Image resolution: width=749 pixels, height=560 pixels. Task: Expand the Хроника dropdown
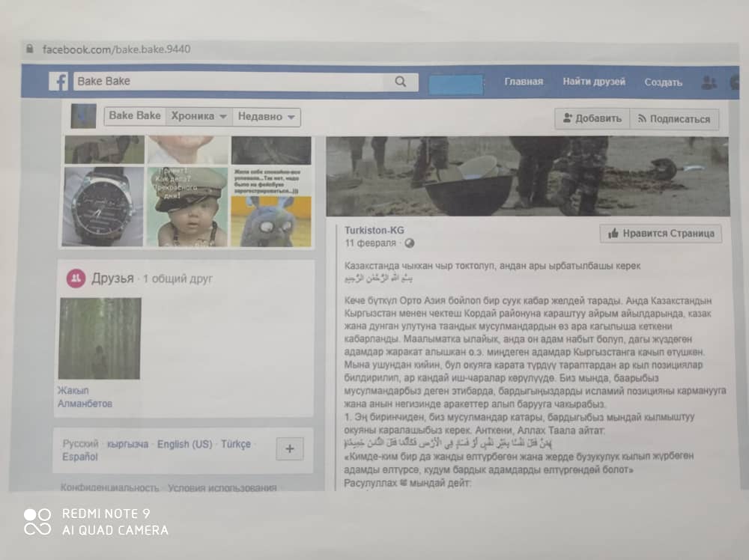coord(198,116)
